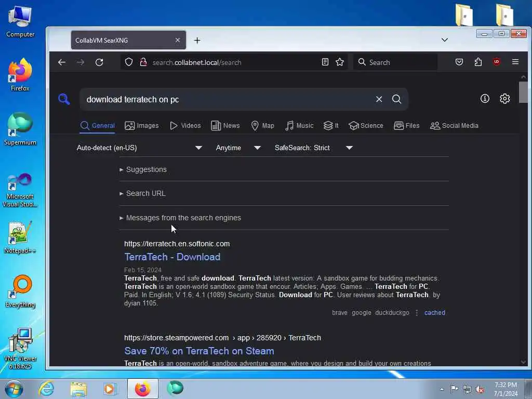This screenshot has width=532, height=399.
Task: Open the TerraTech - Download result
Action: click(172, 257)
